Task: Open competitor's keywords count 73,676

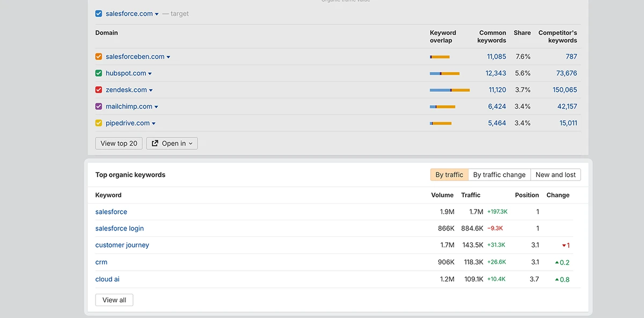Action: pos(567,73)
